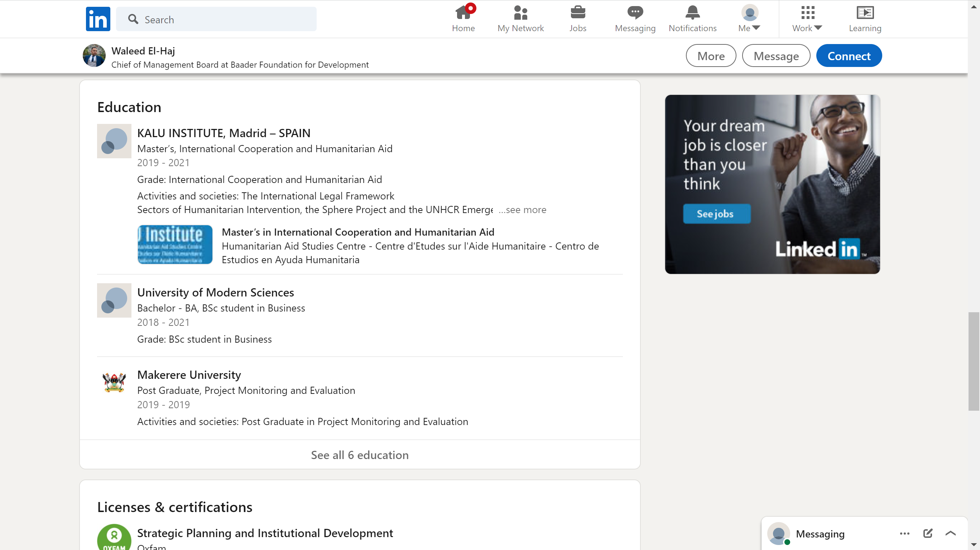Expand the Work apps dropdown

pos(807,19)
